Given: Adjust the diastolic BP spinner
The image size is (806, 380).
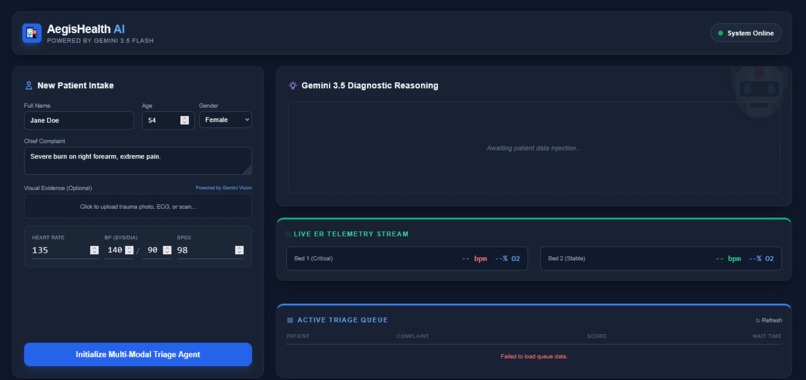Looking at the screenshot, I should [x=167, y=250].
